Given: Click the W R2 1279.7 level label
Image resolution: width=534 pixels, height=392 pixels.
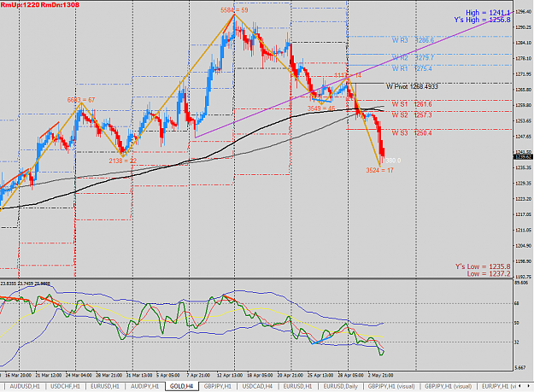Looking at the screenshot, I should click(x=413, y=58).
